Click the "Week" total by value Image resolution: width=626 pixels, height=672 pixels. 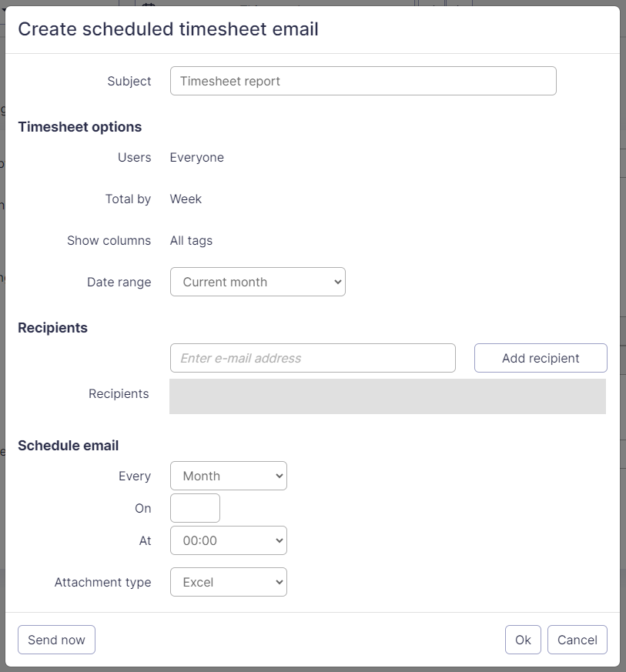point(186,199)
